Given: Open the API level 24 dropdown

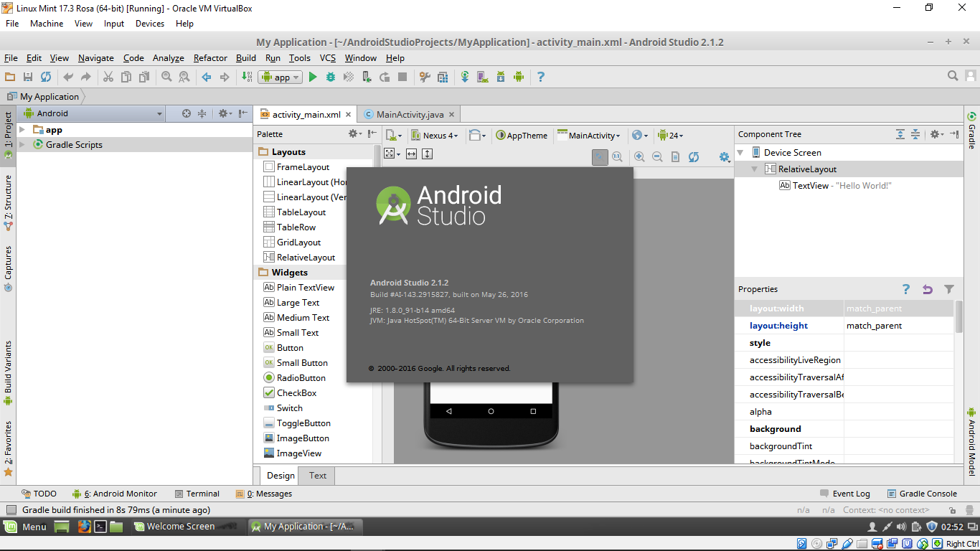Looking at the screenshot, I should [671, 135].
